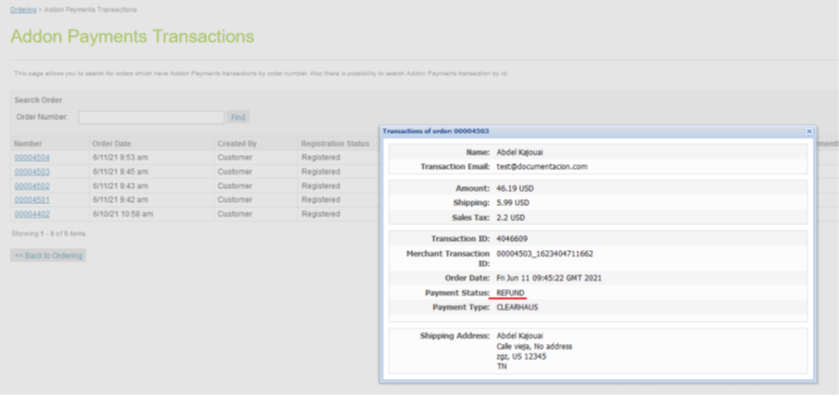
Task: Click the Search Order section label
Action: tap(38, 100)
